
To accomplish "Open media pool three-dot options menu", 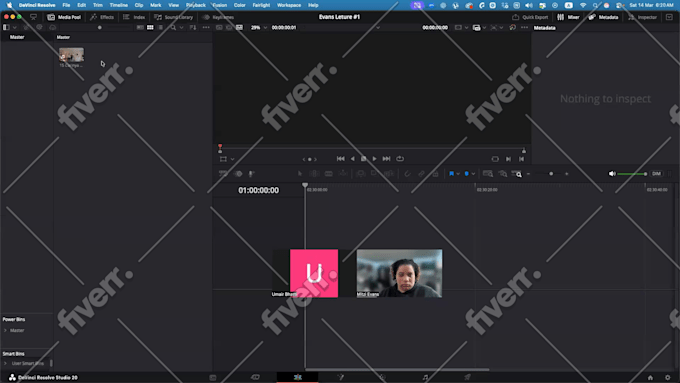I will pos(206,27).
